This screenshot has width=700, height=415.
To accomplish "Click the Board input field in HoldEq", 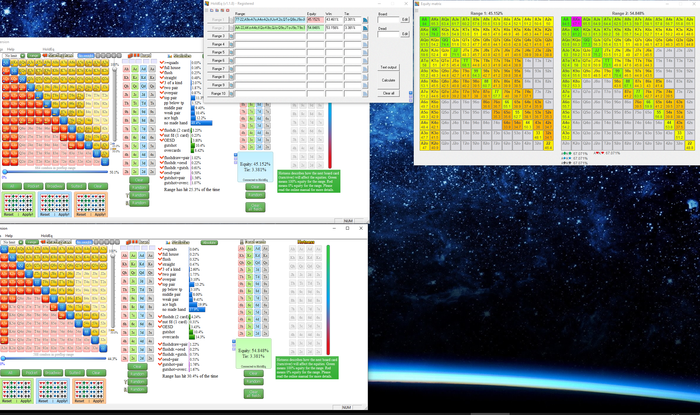I will 388,20.
